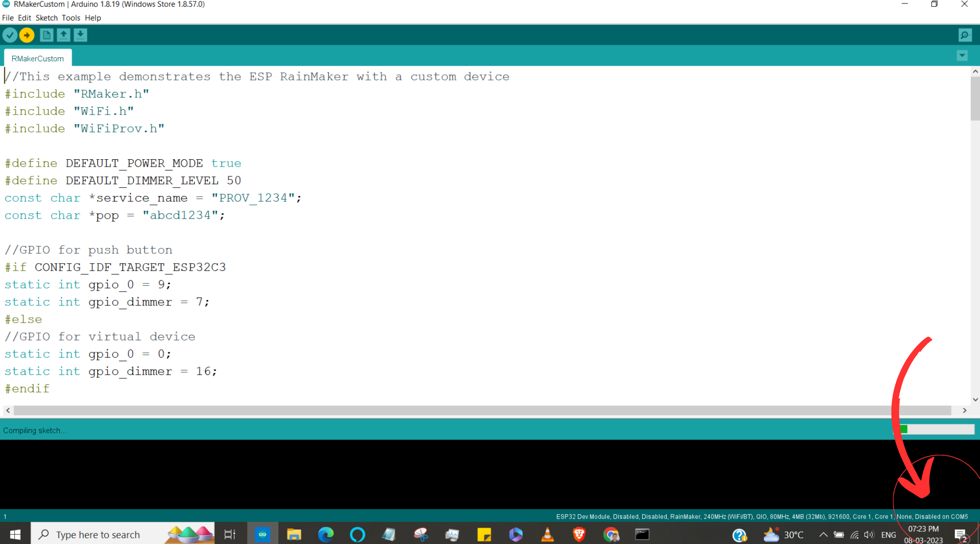980x544 pixels.
Task: Open VLC media player from the taskbar
Action: point(547,534)
